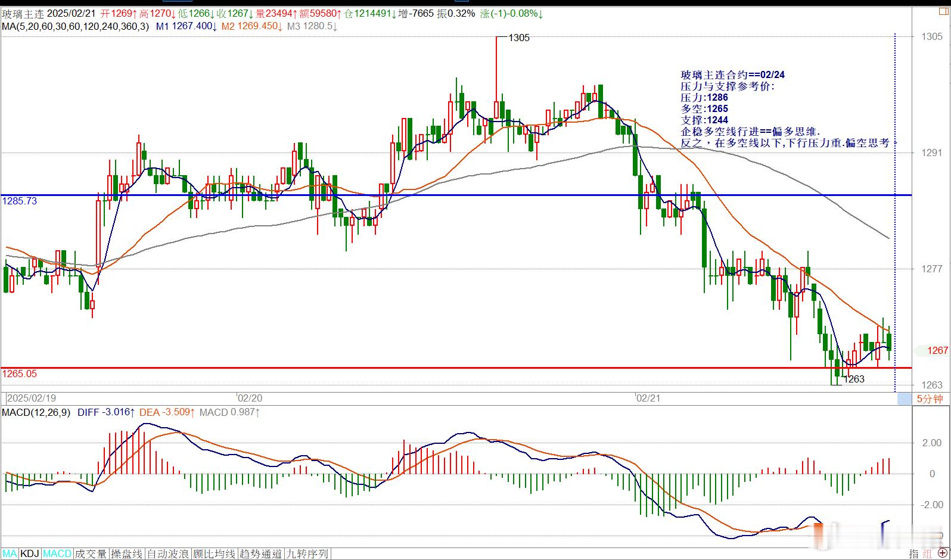Click the MACD 0.987 value label

(230, 412)
